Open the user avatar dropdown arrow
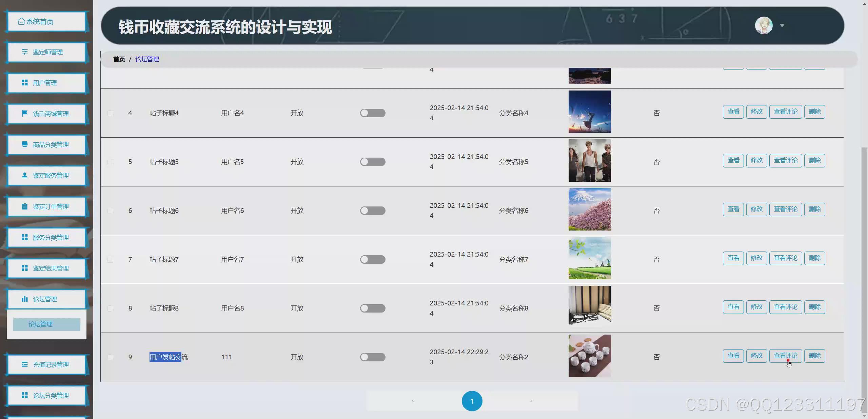Image resolution: width=868 pixels, height=419 pixels. 782,26
